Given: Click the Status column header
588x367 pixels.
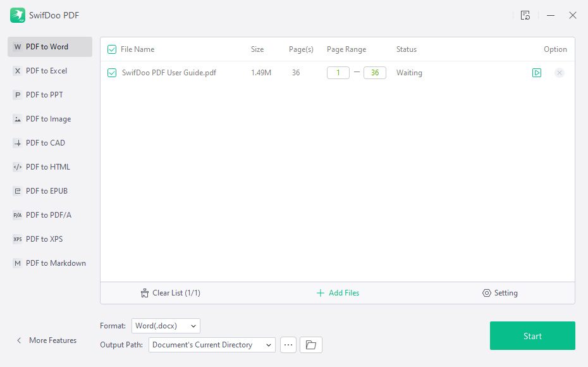Looking at the screenshot, I should 407,49.
